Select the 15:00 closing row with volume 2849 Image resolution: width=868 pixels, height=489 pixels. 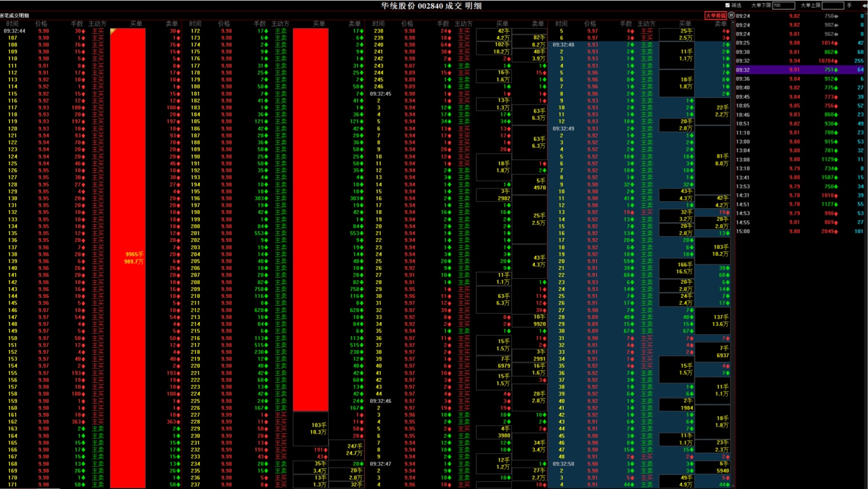coord(801,231)
